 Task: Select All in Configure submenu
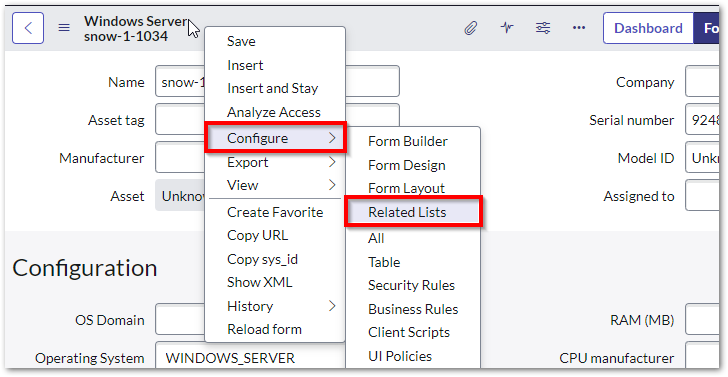click(x=413, y=239)
